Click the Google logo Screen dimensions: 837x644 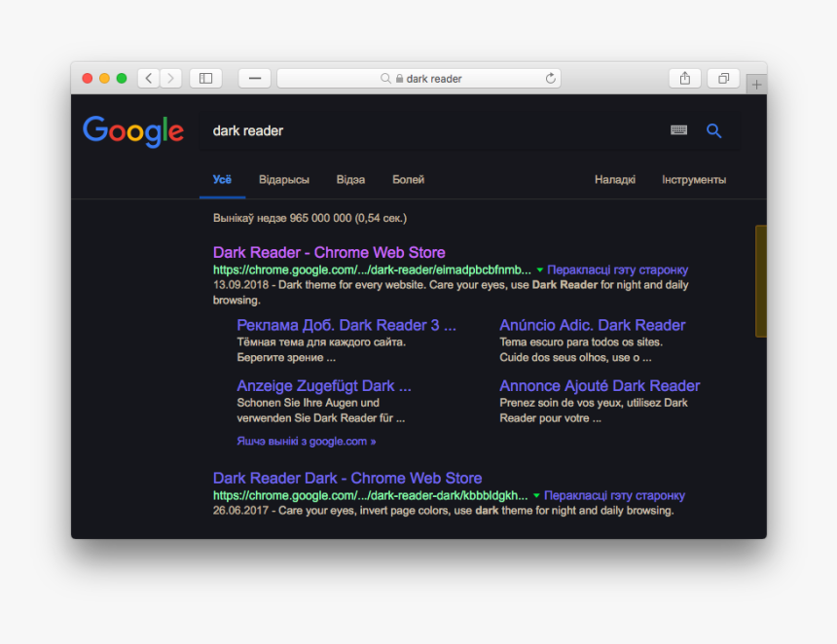(133, 131)
